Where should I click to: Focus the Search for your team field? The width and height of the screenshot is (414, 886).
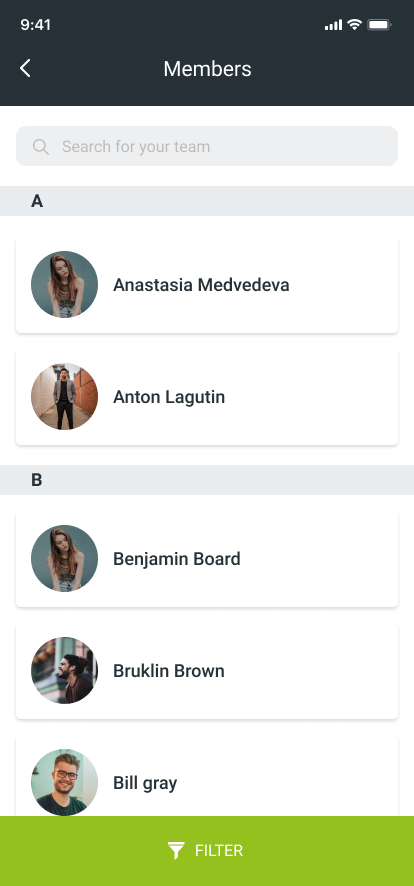click(207, 146)
